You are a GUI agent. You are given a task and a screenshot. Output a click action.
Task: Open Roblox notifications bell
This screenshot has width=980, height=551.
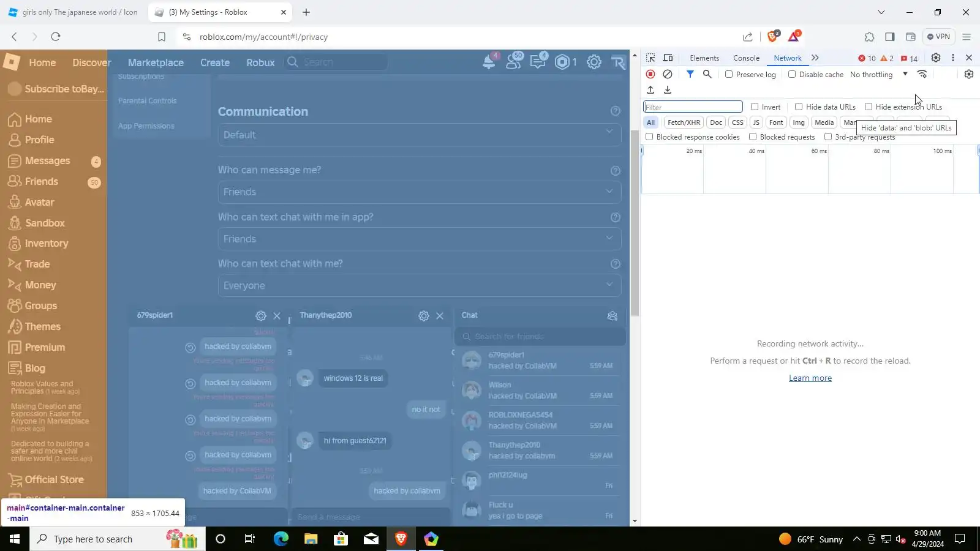(489, 62)
